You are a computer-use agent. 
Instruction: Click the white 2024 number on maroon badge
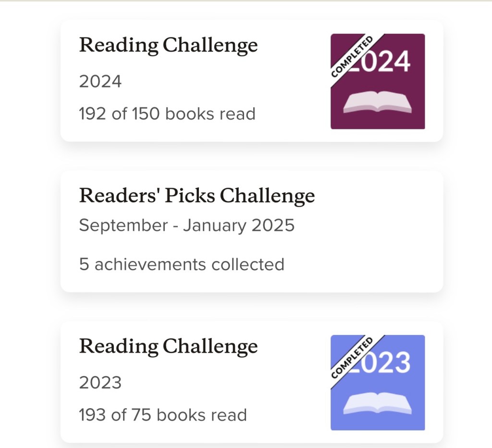(387, 62)
